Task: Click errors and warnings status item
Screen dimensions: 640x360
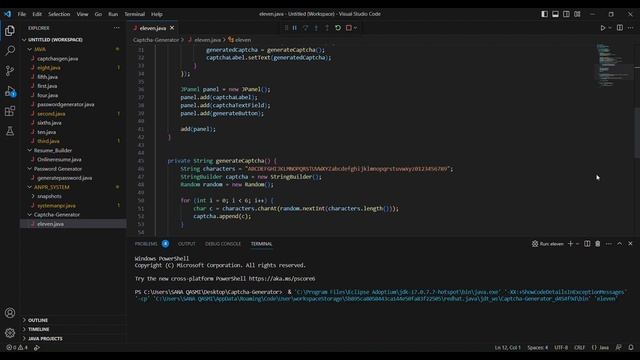Action: click(x=17, y=347)
